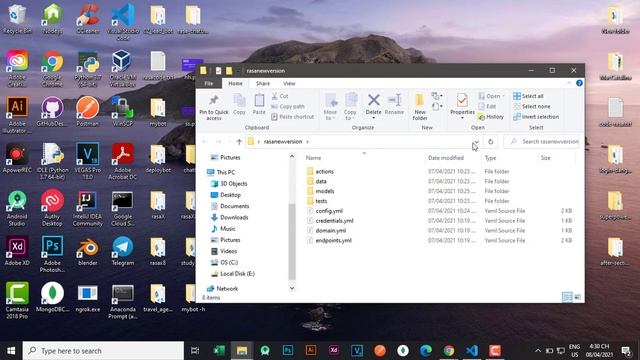Open Excel from the taskbar
Screen dimensions: 640x360
click(219, 351)
